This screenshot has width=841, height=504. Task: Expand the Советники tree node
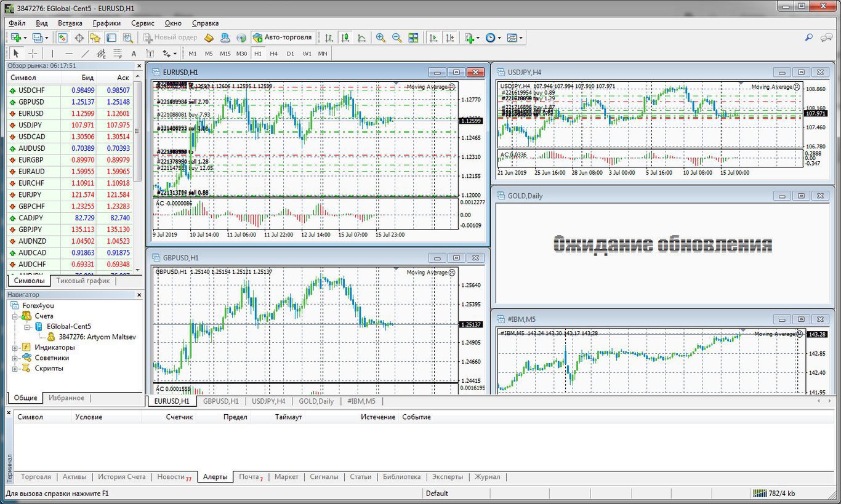pyautogui.click(x=15, y=358)
